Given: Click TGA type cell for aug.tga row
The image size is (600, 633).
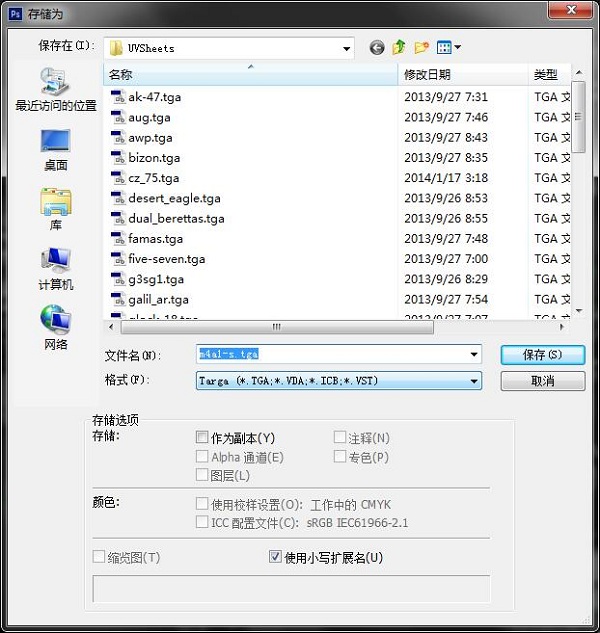Looking at the screenshot, I should coord(552,117).
